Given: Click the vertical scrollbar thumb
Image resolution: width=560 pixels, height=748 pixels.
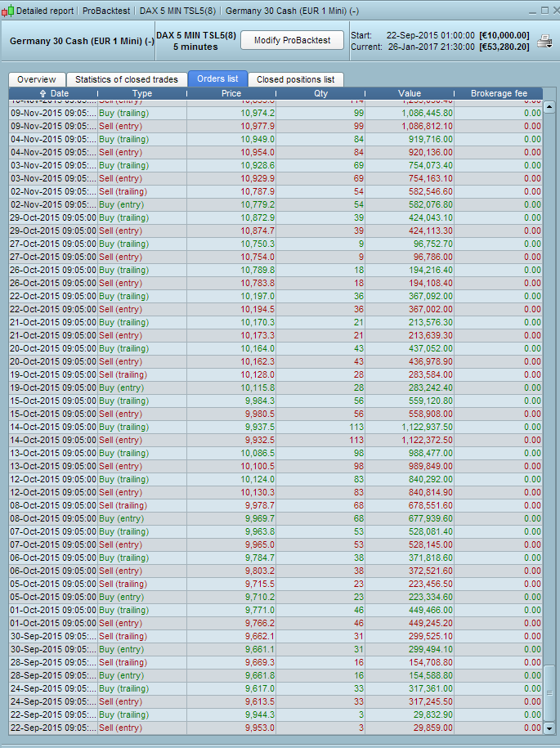Looking at the screenshot, I should click(x=549, y=693).
